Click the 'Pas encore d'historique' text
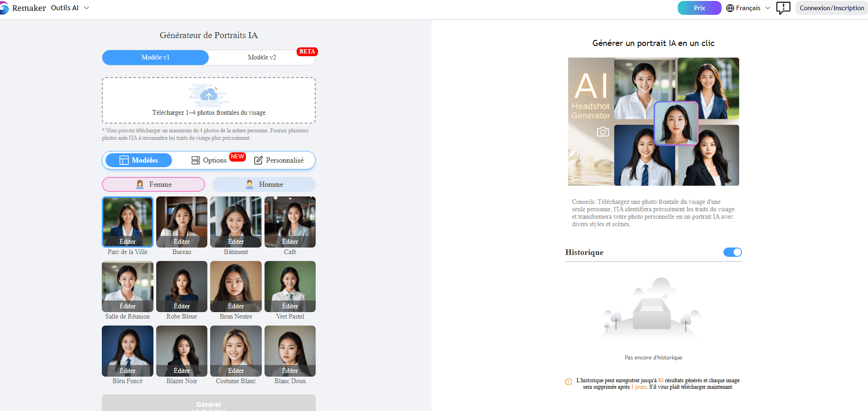 [x=653, y=358]
